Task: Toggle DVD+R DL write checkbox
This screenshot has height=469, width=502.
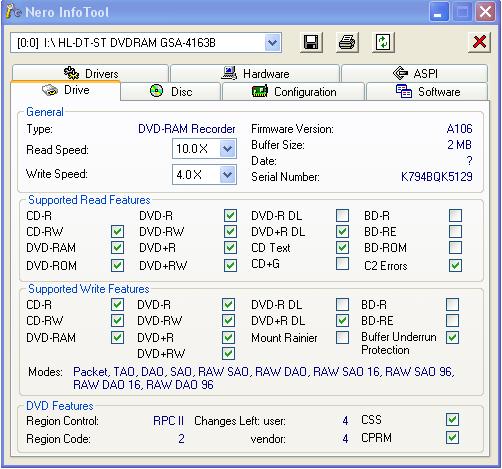Action: pyautogui.click(x=342, y=320)
